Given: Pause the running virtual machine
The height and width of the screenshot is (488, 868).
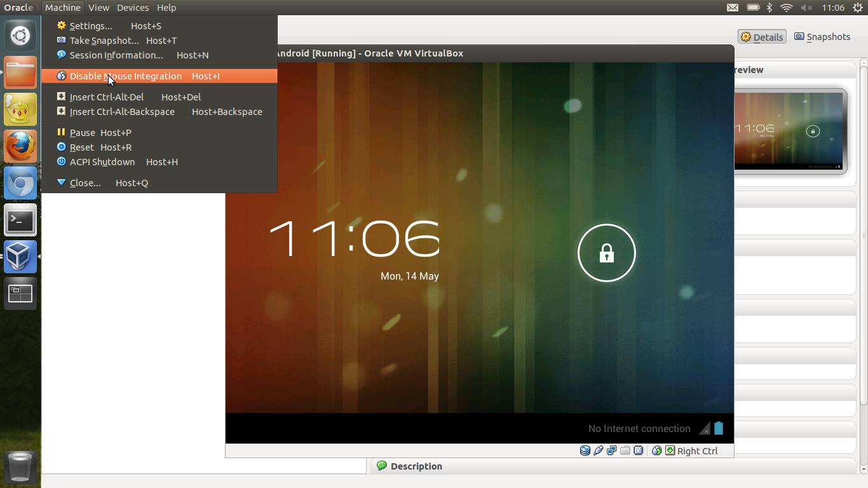Looking at the screenshot, I should [83, 133].
